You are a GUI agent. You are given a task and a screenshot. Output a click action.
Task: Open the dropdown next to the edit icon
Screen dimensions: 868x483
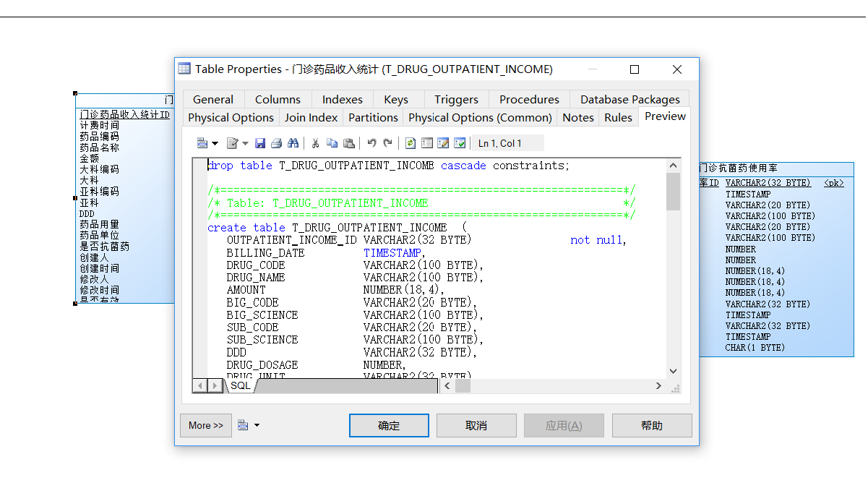(x=244, y=142)
